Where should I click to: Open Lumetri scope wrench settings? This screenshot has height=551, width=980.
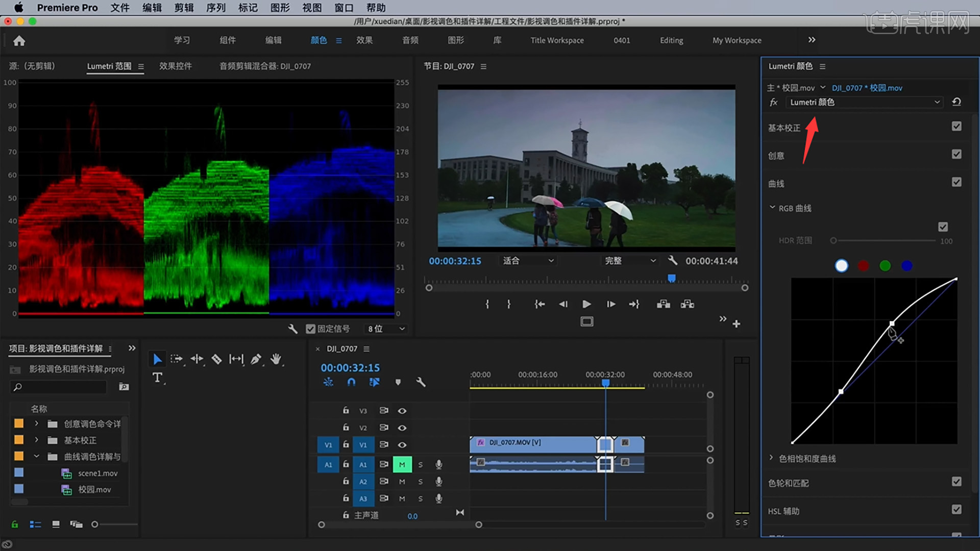[292, 329]
